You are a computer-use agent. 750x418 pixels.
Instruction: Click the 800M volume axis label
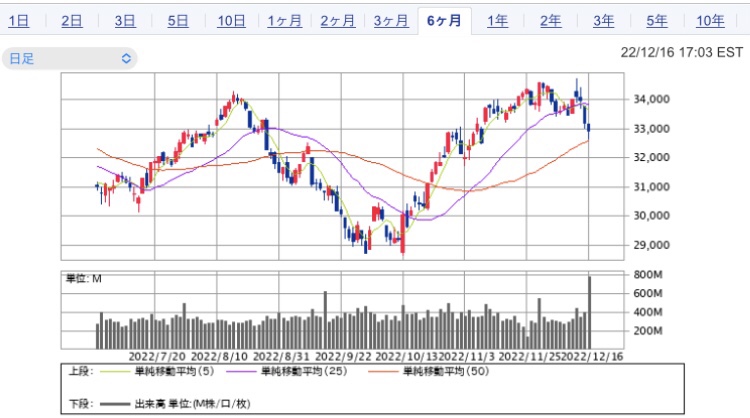tap(648, 275)
